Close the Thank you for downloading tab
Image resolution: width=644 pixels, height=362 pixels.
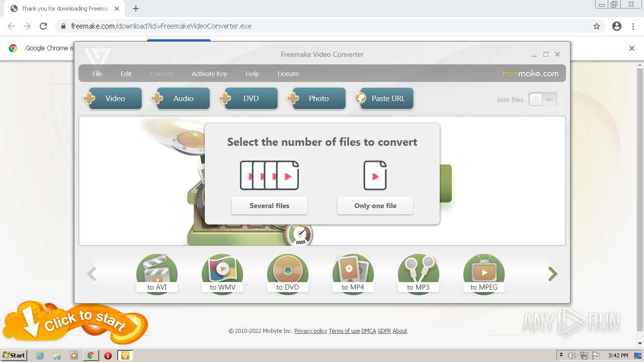pyautogui.click(x=117, y=9)
